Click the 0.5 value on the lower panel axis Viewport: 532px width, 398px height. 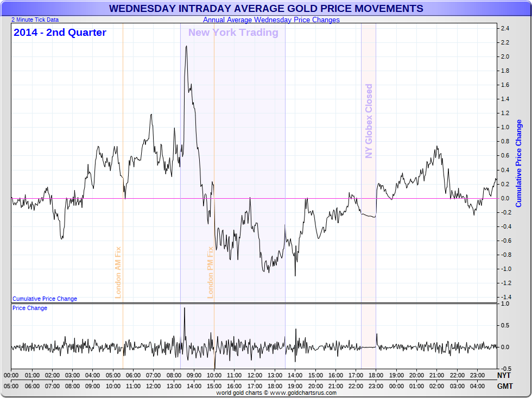(x=505, y=325)
